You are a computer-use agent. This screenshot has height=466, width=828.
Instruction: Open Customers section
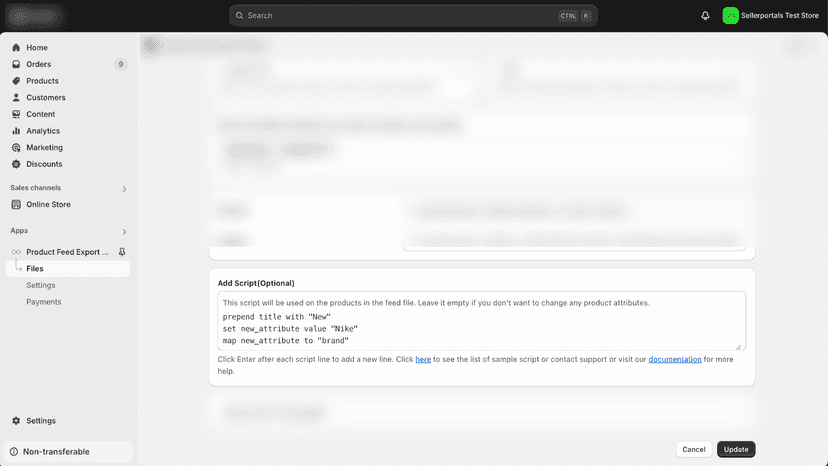[46, 97]
